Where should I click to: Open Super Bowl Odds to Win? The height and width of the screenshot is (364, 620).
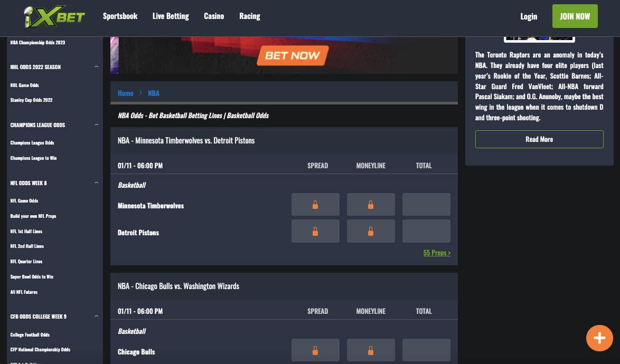(32, 277)
